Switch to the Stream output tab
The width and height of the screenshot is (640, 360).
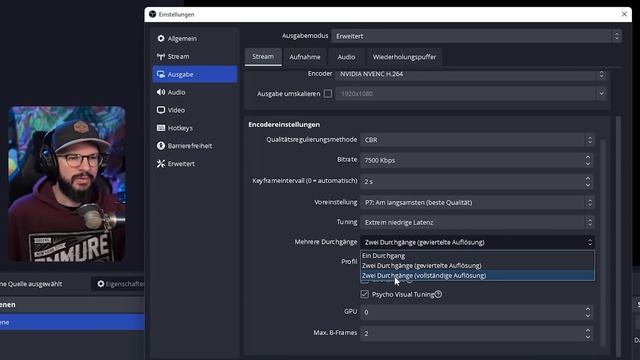tap(263, 57)
